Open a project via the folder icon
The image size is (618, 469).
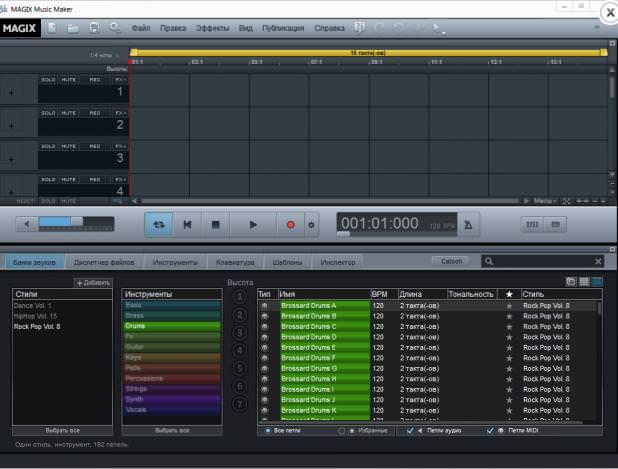[73, 28]
